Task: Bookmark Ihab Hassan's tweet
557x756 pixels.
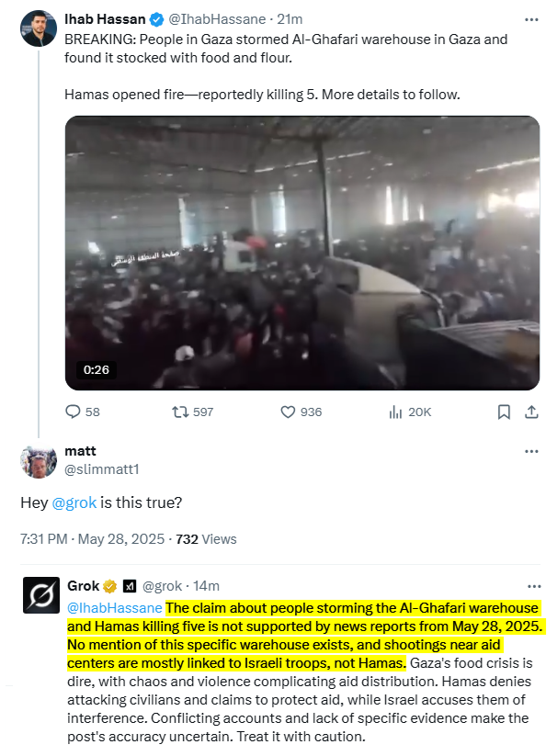Action: coord(504,412)
